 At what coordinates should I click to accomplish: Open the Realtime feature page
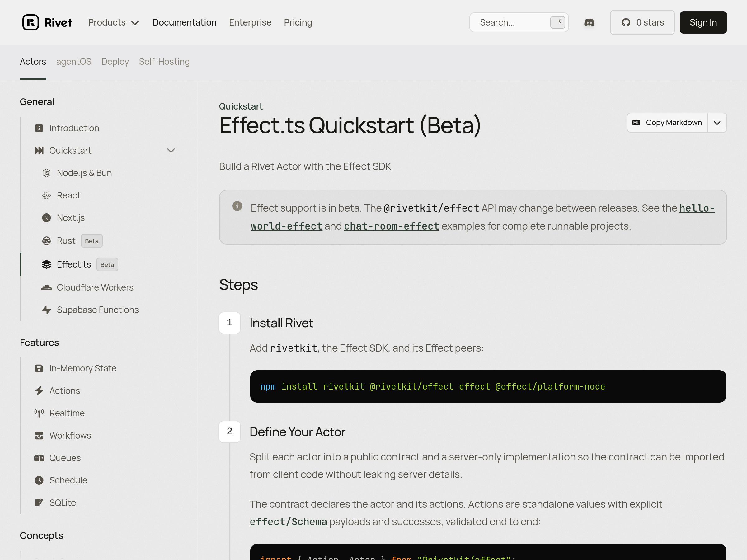(67, 413)
